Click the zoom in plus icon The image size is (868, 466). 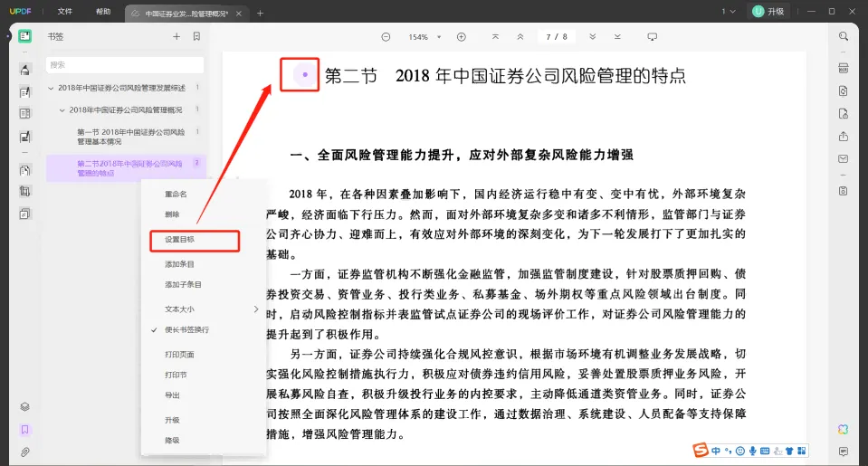(461, 37)
